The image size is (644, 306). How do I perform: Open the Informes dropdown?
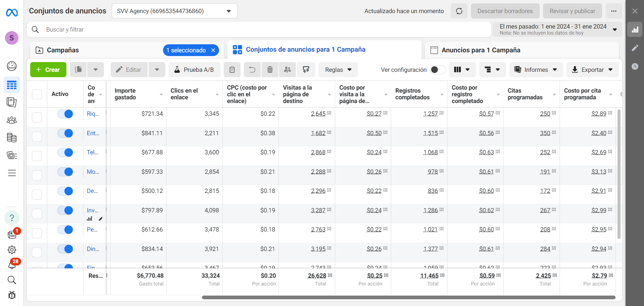coord(536,70)
